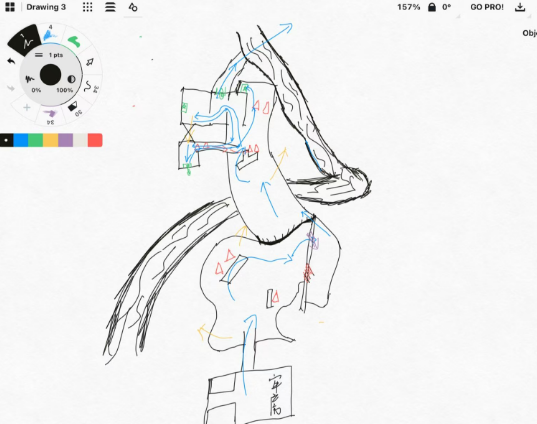Pick the red color swatch
The width and height of the screenshot is (537, 424).
[x=95, y=140]
